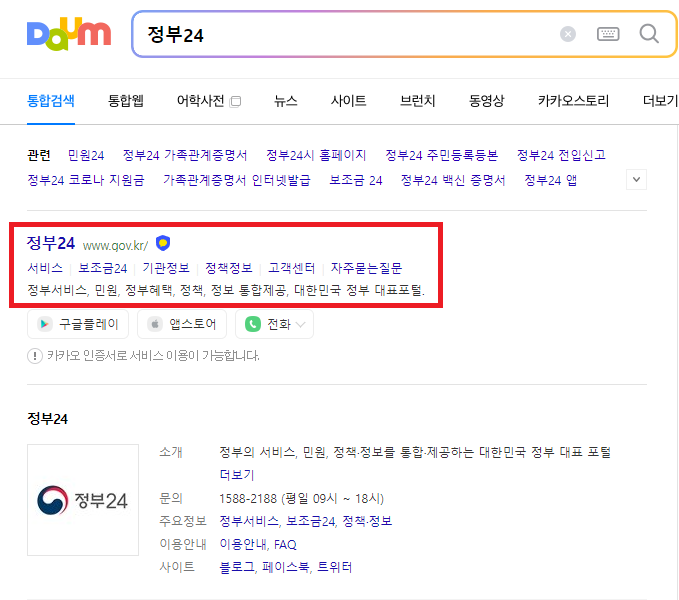Open the 보조금24 link in 주요정보
679x600 pixels.
click(x=310, y=521)
